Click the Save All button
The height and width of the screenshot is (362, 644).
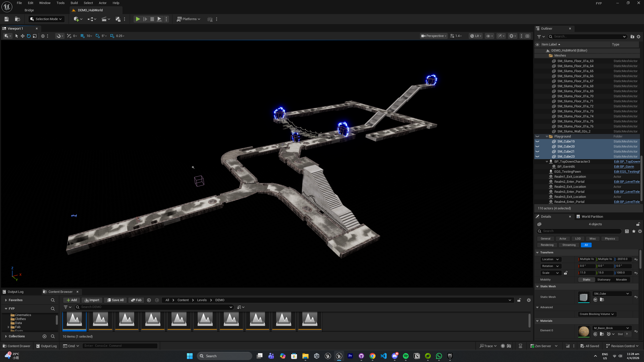115,300
